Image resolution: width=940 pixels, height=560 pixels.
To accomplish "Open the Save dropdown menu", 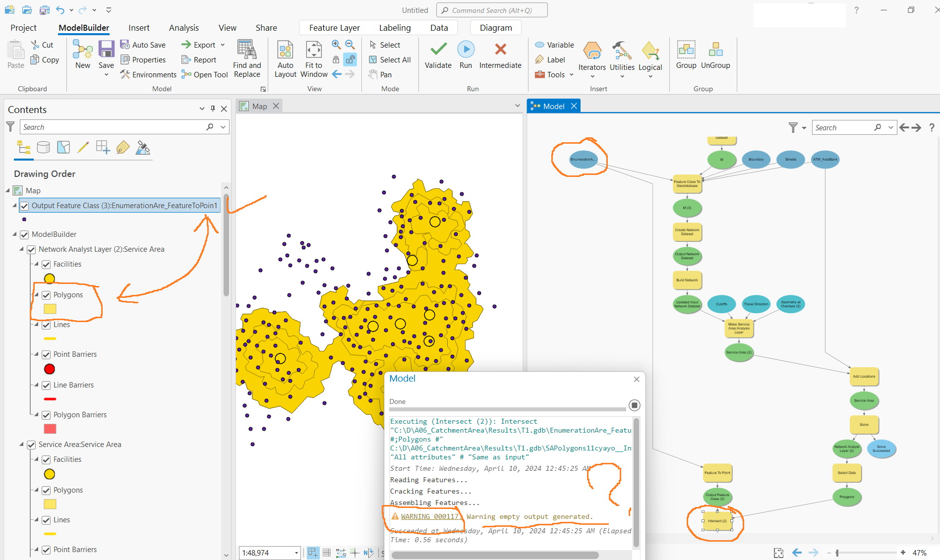I will click(106, 74).
